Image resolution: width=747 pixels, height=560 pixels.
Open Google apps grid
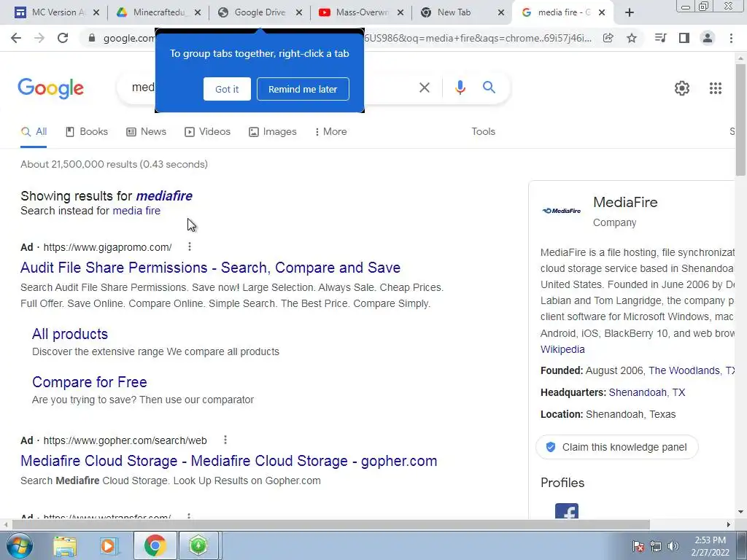pyautogui.click(x=716, y=88)
